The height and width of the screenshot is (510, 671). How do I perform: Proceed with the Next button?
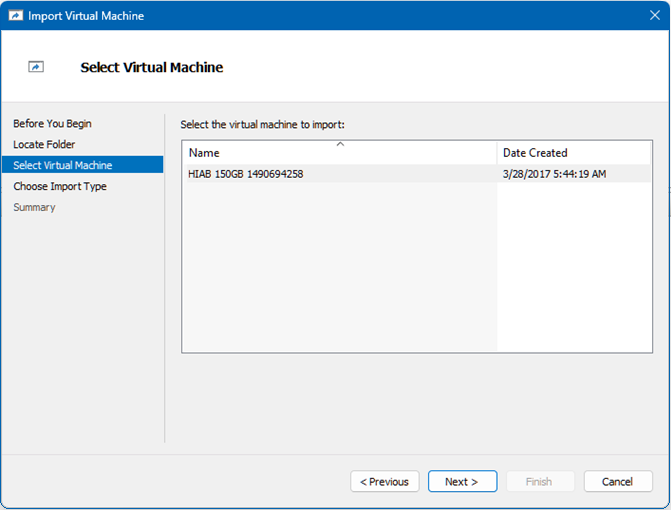462,482
